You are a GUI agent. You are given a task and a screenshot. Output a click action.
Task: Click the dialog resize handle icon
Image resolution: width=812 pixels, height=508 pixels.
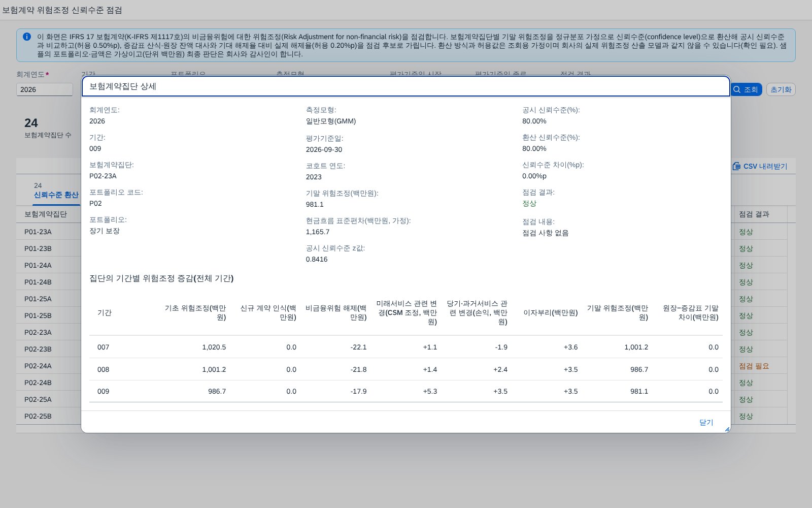727,429
